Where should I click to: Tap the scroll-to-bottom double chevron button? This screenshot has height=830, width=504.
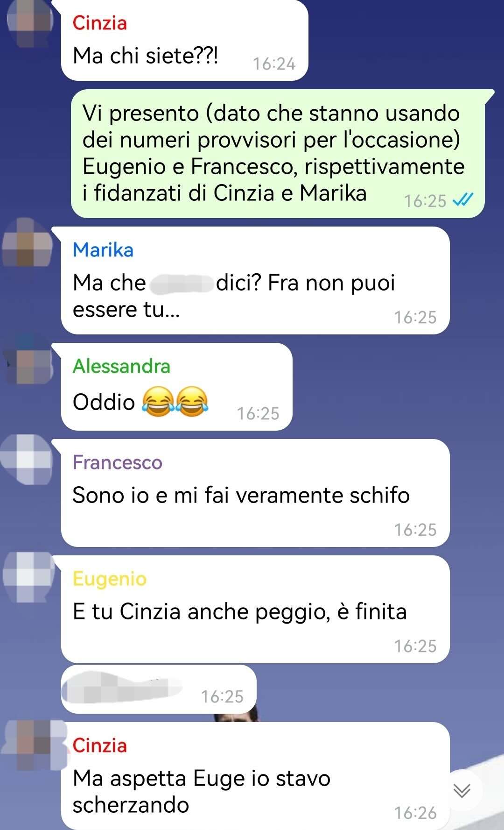point(462,790)
